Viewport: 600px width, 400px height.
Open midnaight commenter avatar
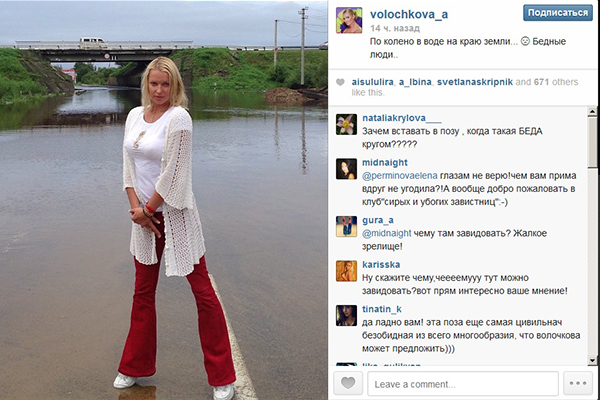click(346, 169)
